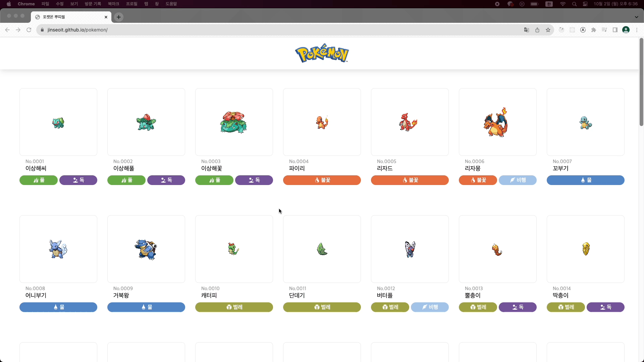Open the Chrome three-dot menu

(x=637, y=30)
